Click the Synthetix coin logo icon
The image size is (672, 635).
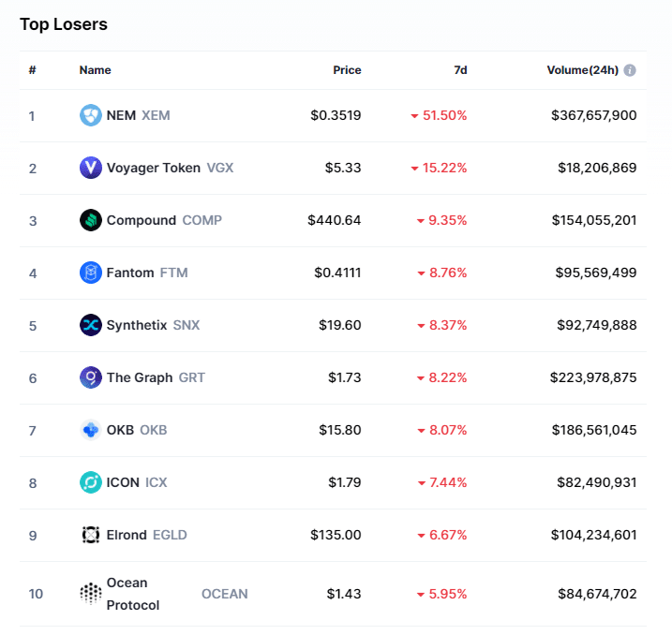click(x=90, y=325)
